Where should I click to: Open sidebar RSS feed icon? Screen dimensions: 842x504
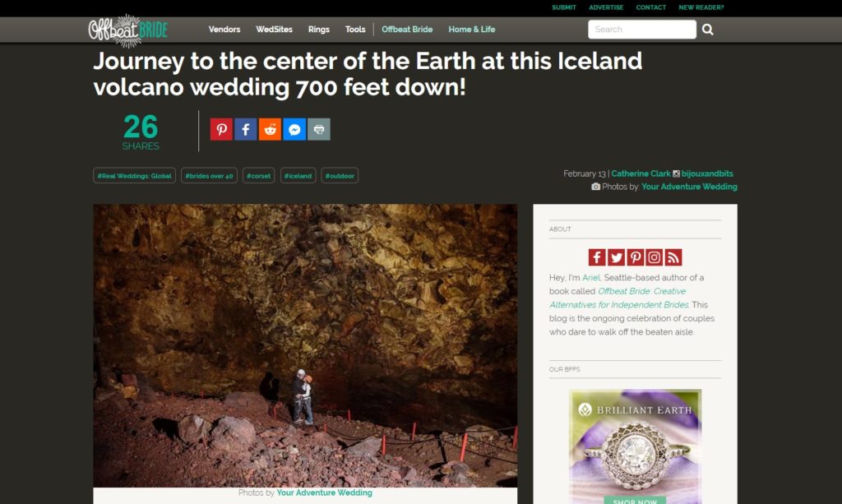coord(673,257)
